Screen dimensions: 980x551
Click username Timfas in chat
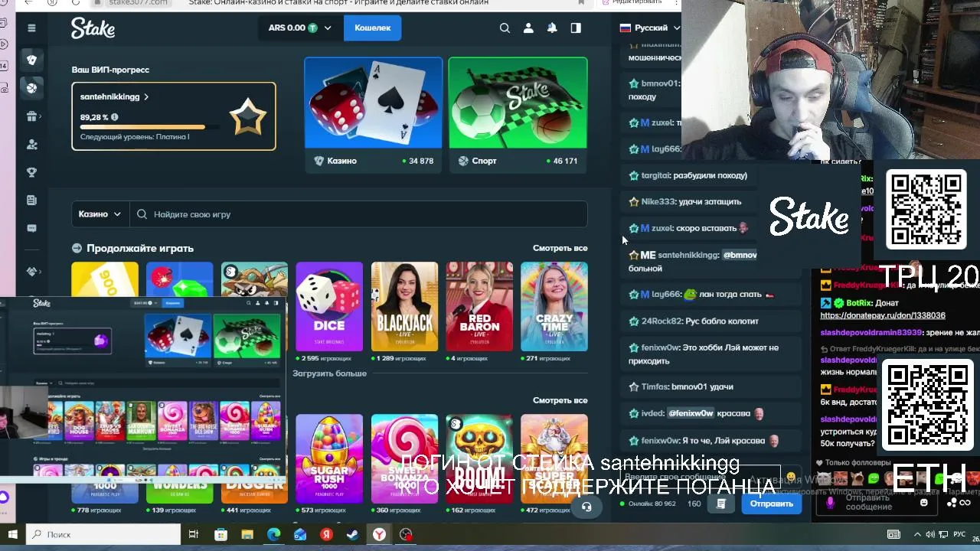(655, 387)
